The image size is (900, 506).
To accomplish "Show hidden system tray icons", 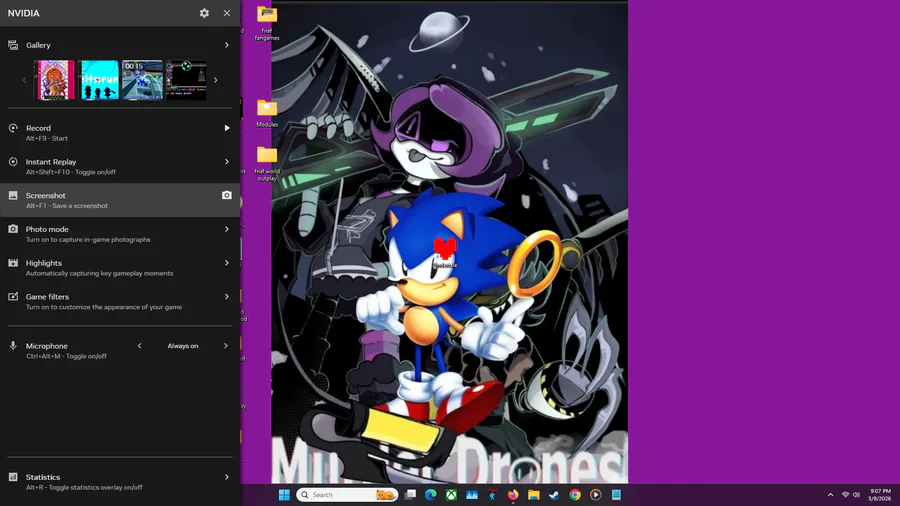I will pyautogui.click(x=830, y=495).
